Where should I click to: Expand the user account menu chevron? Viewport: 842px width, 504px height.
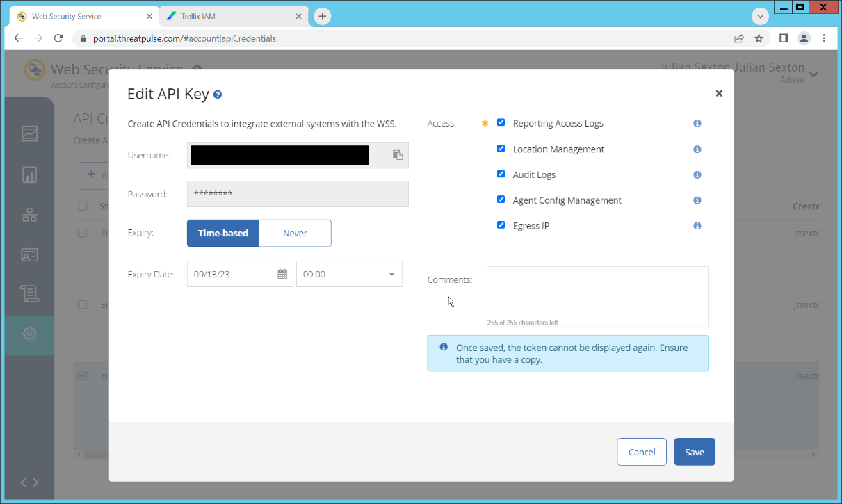click(813, 74)
